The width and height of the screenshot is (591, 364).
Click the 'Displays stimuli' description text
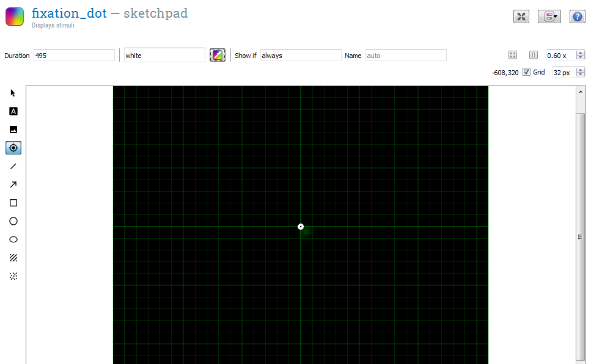coord(53,25)
